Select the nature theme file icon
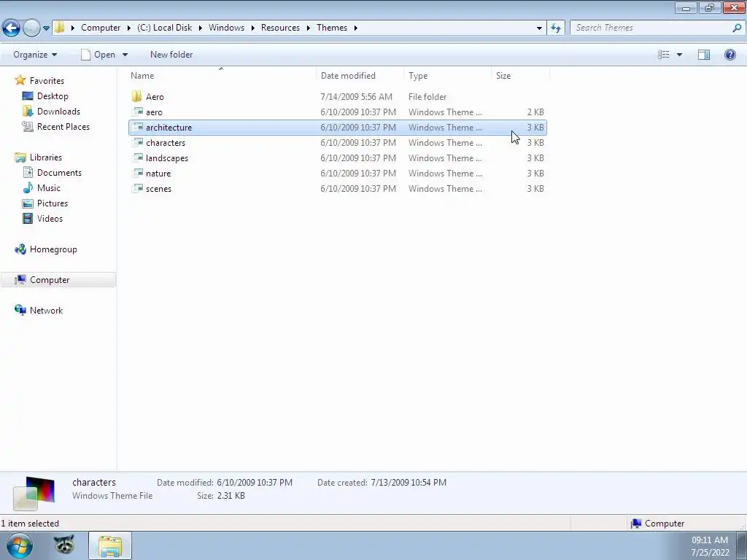 [x=137, y=173]
